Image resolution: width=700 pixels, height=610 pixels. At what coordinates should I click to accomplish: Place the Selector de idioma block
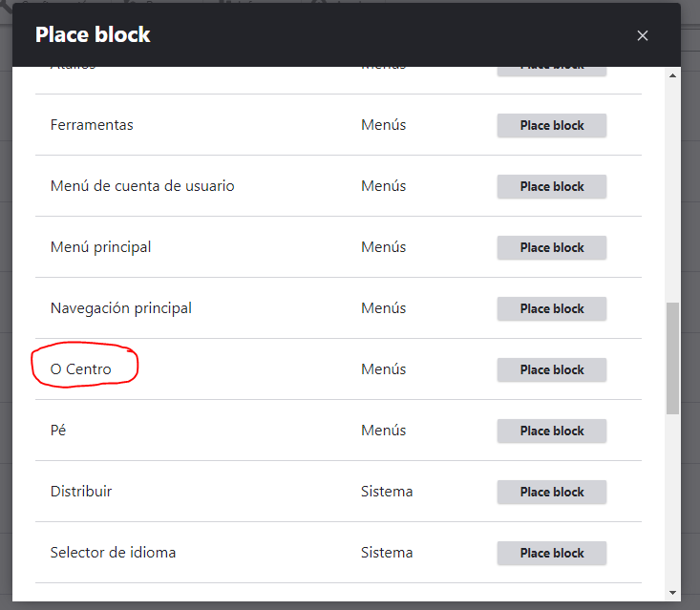pyautogui.click(x=551, y=553)
